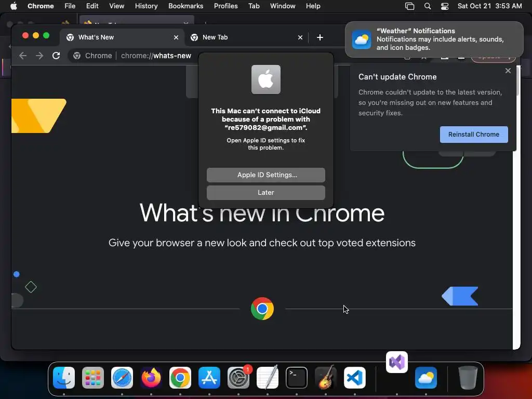Open the Profiles menu
Viewport: 532px width, 399px height.
[x=225, y=6]
